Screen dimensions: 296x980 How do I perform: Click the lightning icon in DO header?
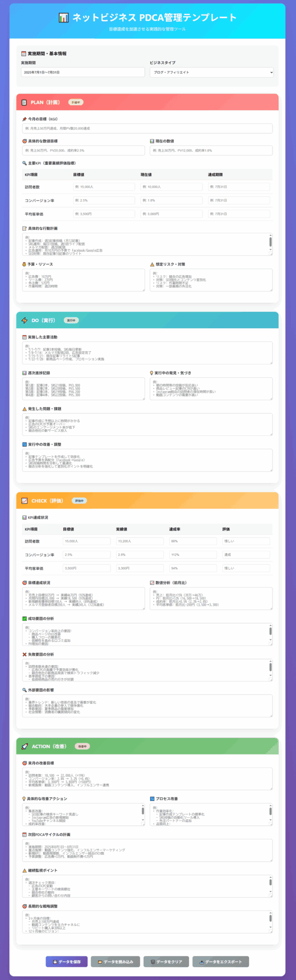pyautogui.click(x=24, y=321)
